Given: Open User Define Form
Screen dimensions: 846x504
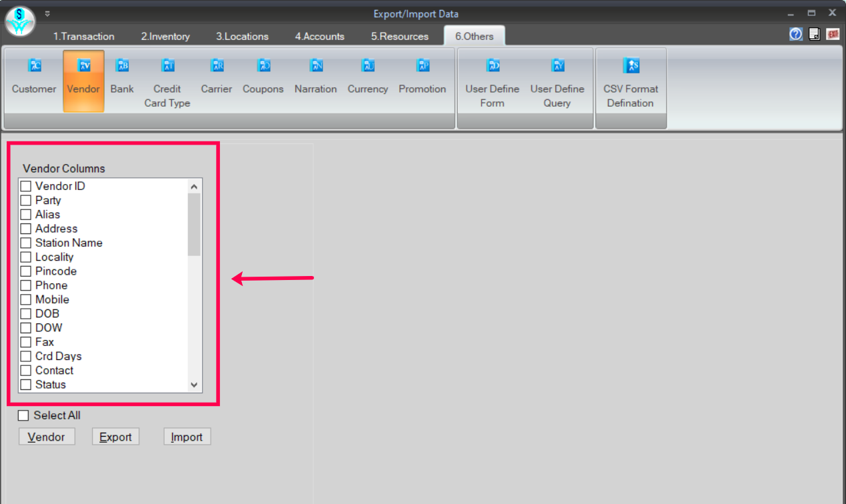Looking at the screenshot, I should pyautogui.click(x=492, y=81).
